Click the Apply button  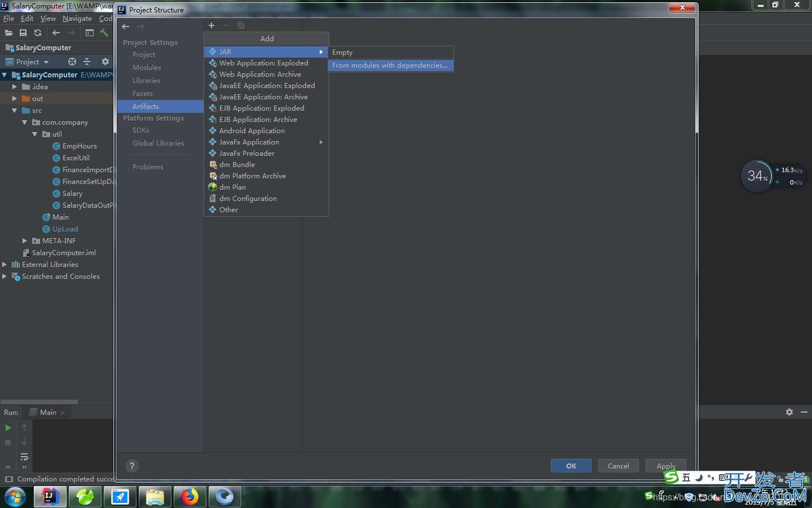(666, 466)
